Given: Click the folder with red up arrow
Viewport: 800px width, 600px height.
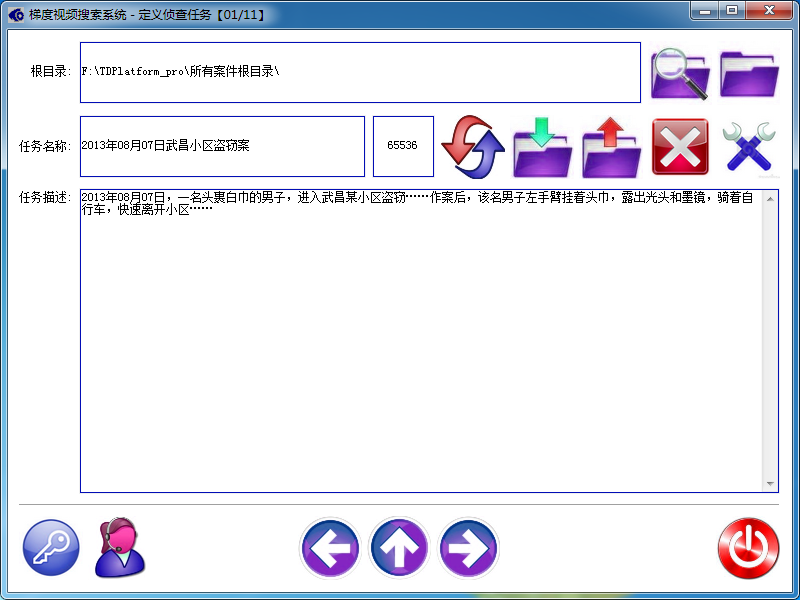Looking at the screenshot, I should (x=611, y=147).
